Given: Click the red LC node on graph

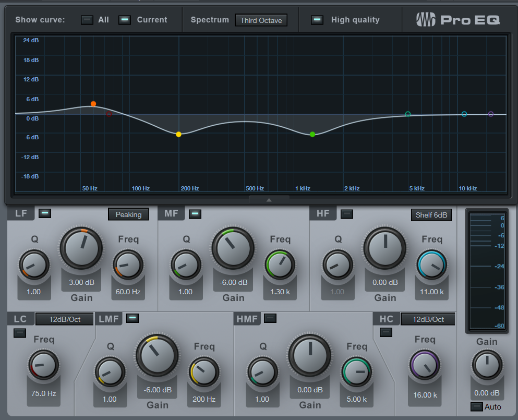Looking at the screenshot, I should 109,114.
